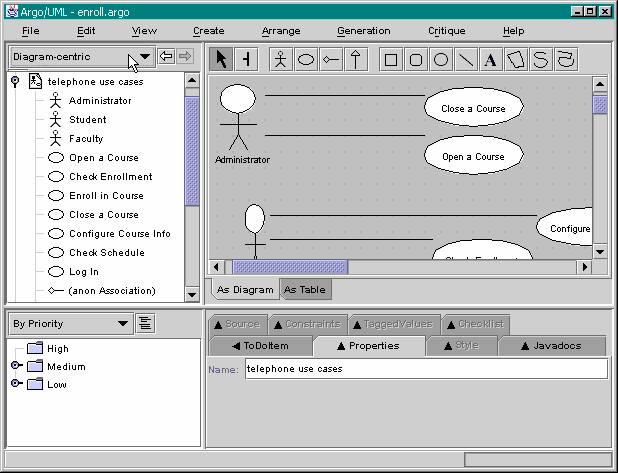The height and width of the screenshot is (473, 618).
Task: Click the navigator tree scroll-up arrow
Action: point(192,81)
